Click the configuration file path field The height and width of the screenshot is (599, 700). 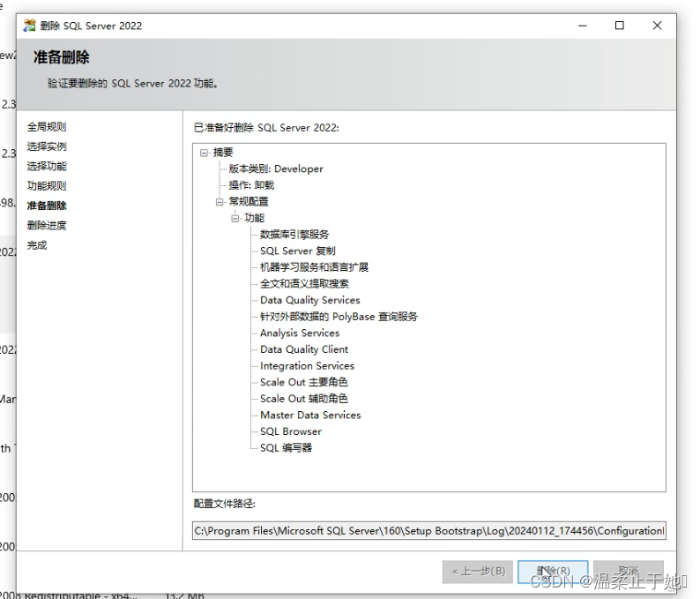coord(429,531)
